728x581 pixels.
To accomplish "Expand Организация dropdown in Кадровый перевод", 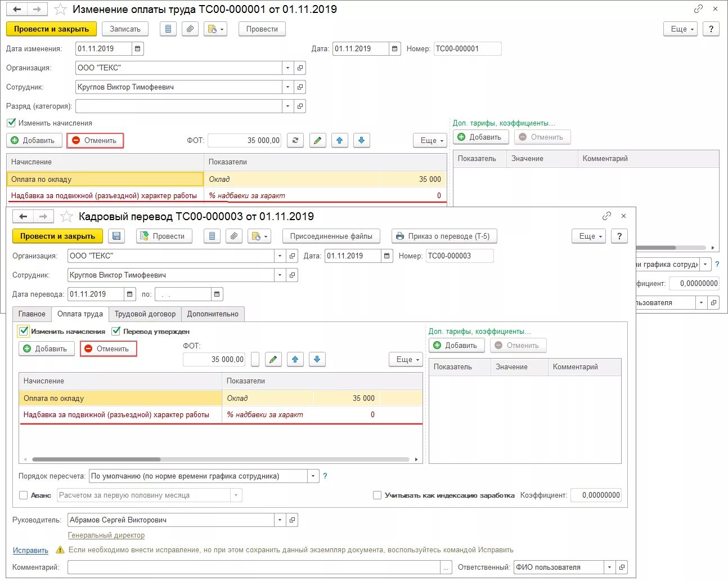I will point(280,256).
